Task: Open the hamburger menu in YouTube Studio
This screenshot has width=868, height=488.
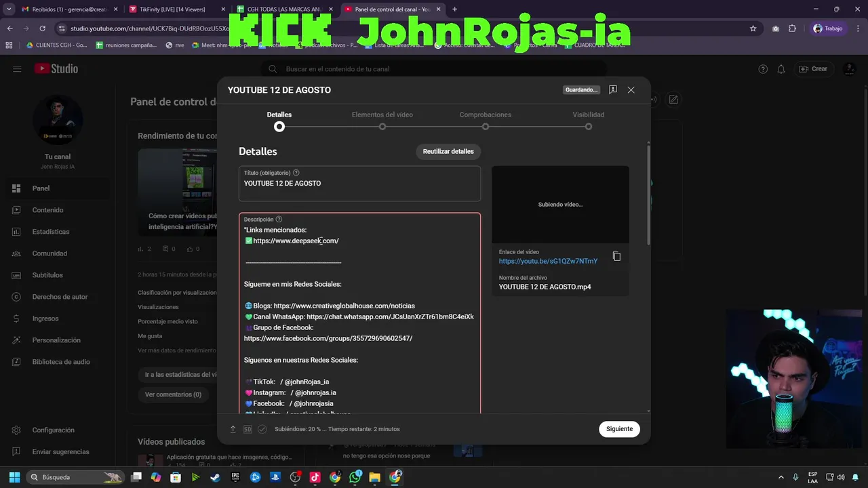Action: (17, 68)
